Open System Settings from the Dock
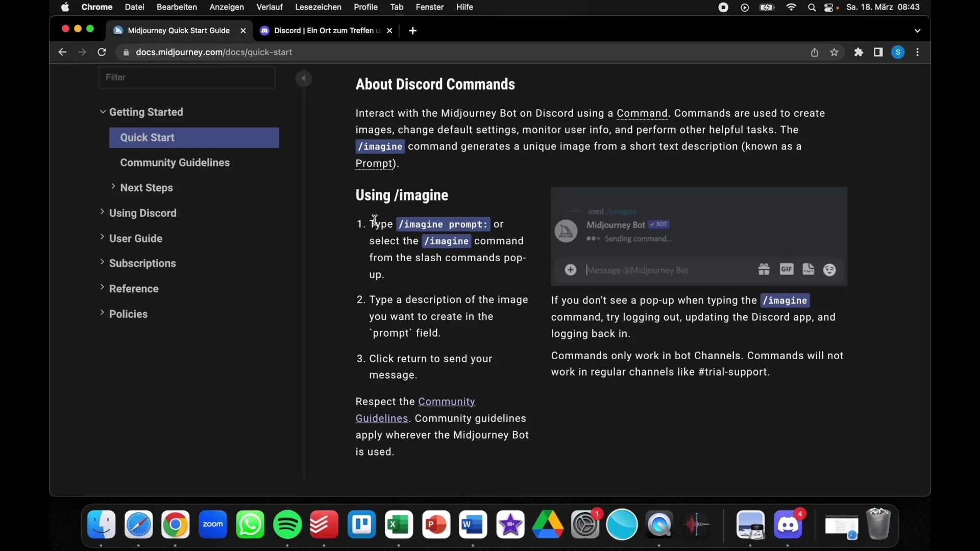The height and width of the screenshot is (551, 980). 585,524
